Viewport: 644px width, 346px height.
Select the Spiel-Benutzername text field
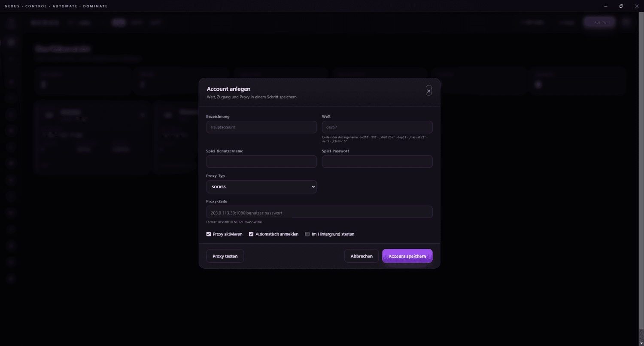pyautogui.click(x=261, y=162)
